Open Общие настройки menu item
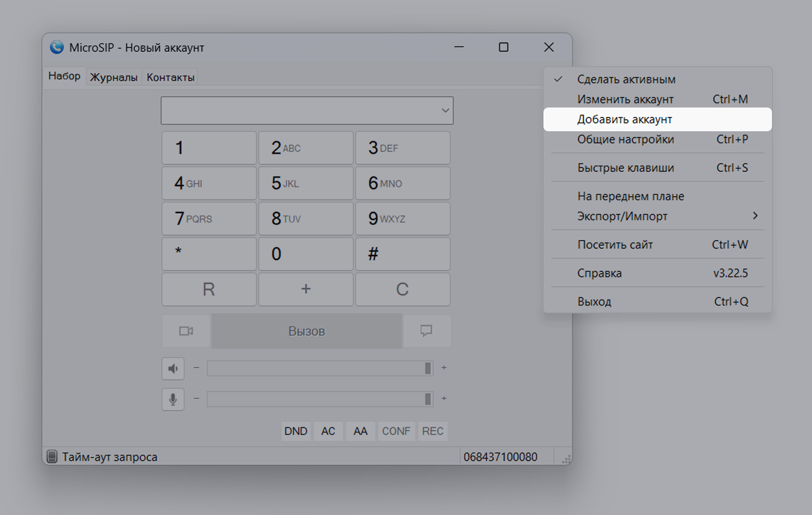 (658, 139)
